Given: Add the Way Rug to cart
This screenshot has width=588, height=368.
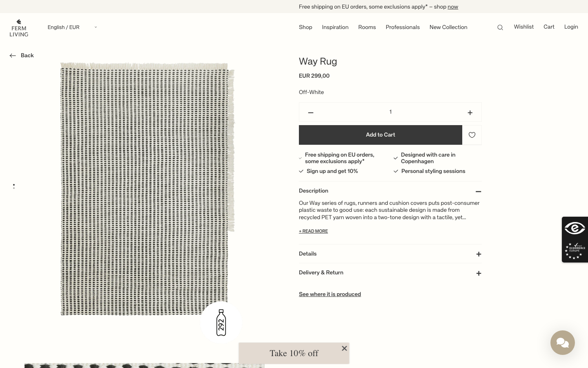Looking at the screenshot, I should click(x=381, y=135).
